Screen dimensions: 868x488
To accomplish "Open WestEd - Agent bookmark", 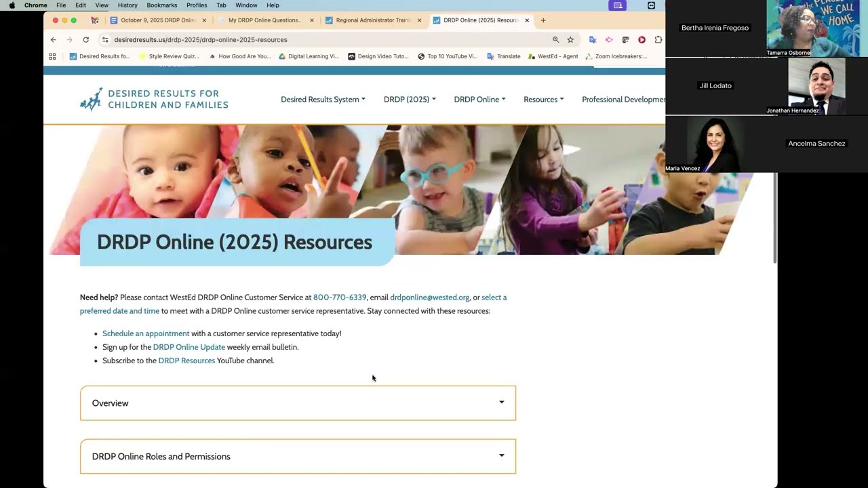I will click(553, 56).
